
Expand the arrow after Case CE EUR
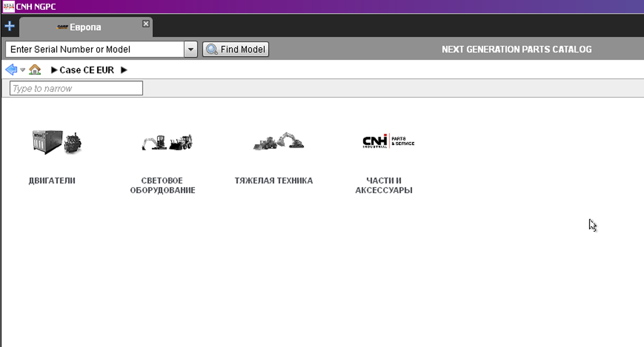tap(124, 70)
